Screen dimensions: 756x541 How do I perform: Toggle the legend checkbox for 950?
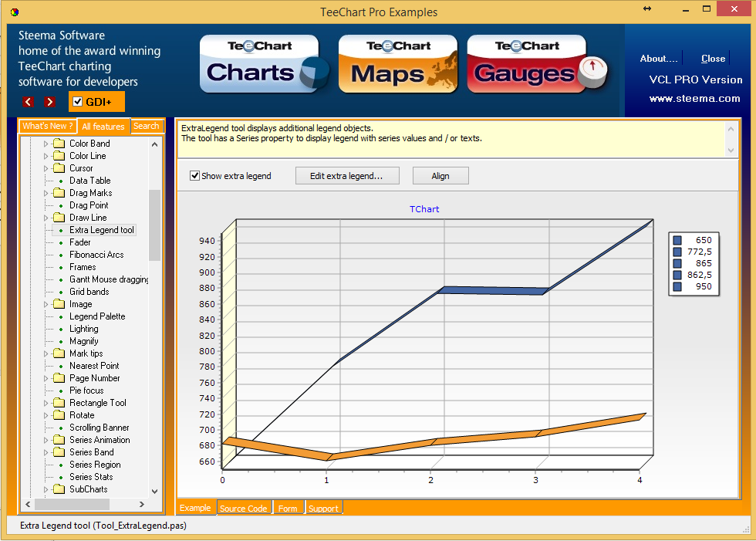677,286
